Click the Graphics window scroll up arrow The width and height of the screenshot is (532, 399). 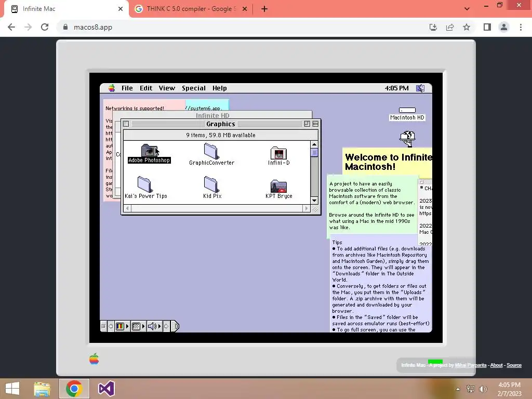point(314,144)
